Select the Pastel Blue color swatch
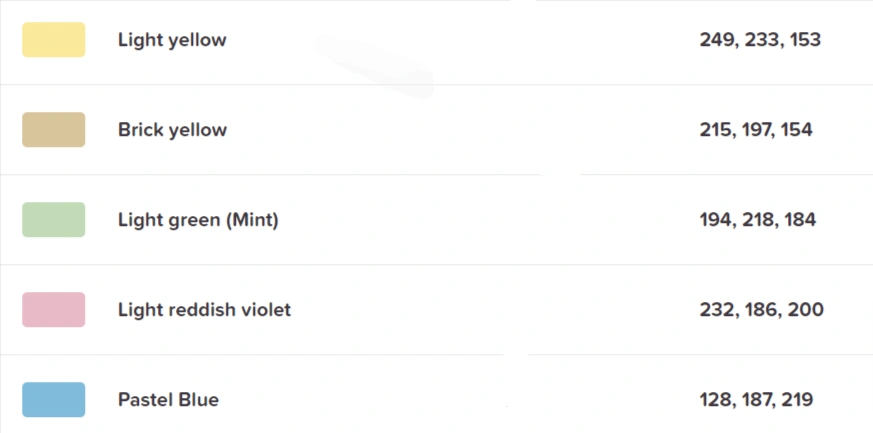This screenshot has height=433, width=873. (53, 400)
